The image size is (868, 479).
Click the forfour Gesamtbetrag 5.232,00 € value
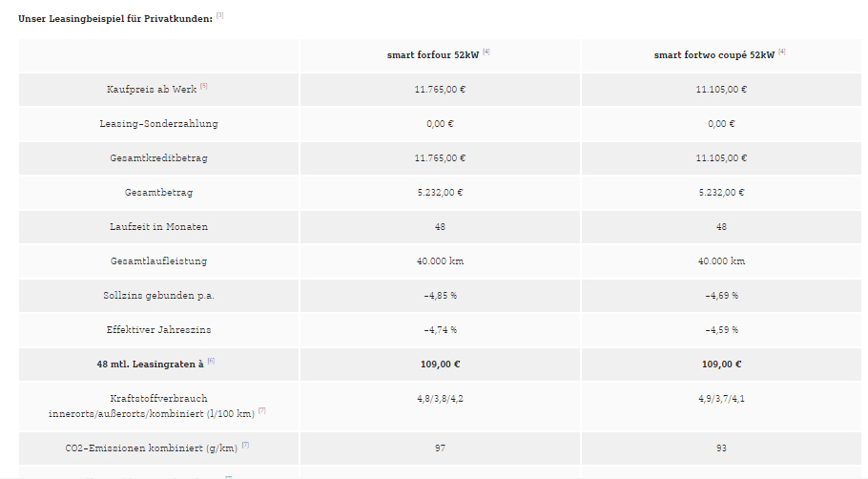click(440, 193)
